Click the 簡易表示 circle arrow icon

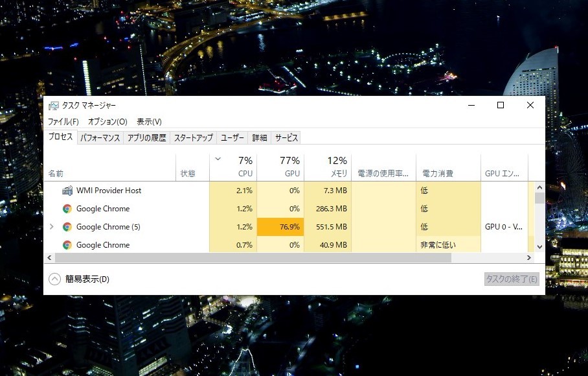(x=55, y=279)
